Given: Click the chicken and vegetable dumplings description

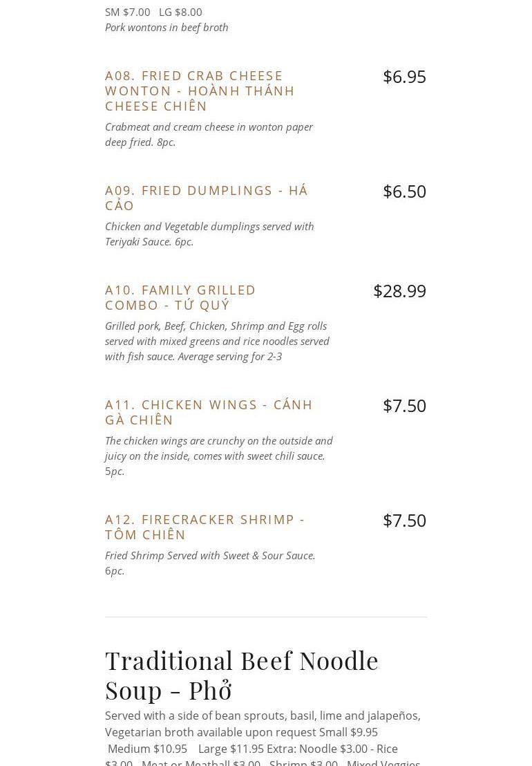Looking at the screenshot, I should click(x=209, y=234).
